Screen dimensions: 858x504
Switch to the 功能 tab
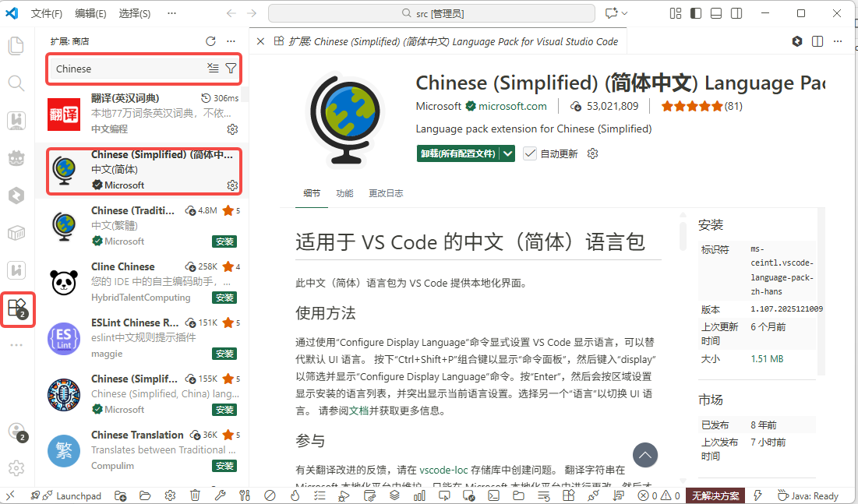(x=344, y=193)
